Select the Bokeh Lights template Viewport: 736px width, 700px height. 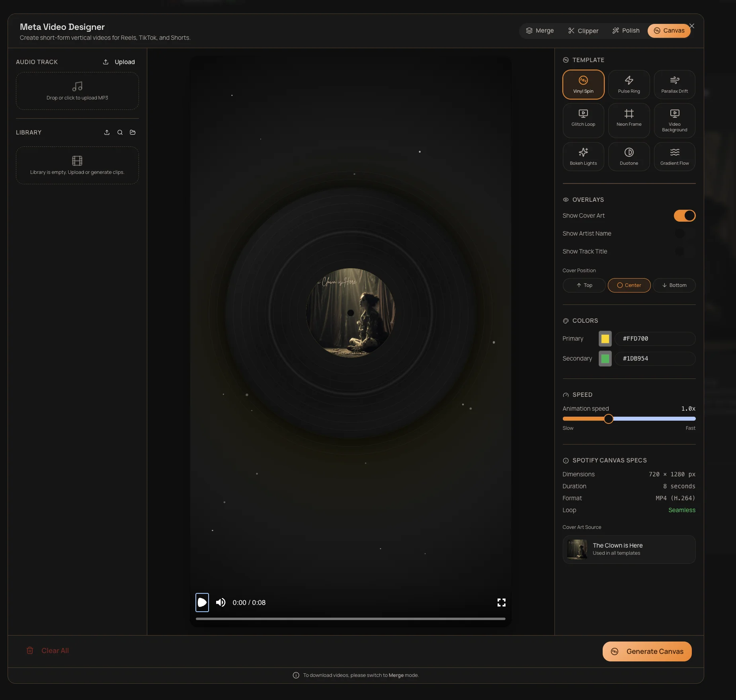tap(583, 157)
